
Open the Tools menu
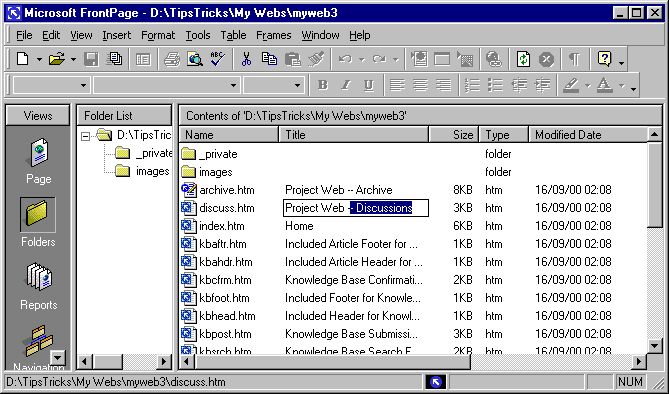click(x=198, y=35)
